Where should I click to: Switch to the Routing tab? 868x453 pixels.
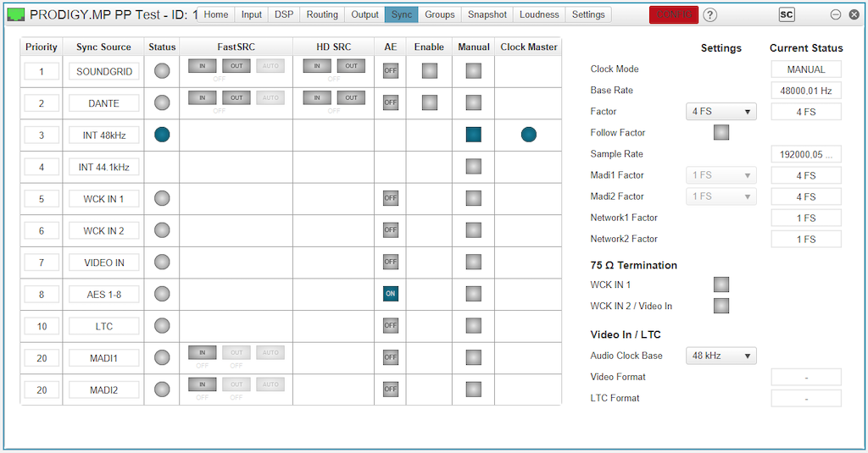coord(322,14)
